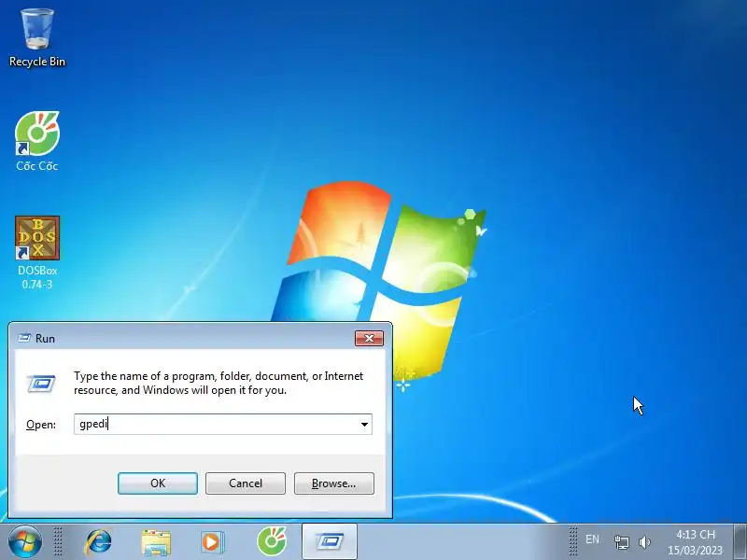
Task: Click the EN language indicator
Action: [x=592, y=539]
